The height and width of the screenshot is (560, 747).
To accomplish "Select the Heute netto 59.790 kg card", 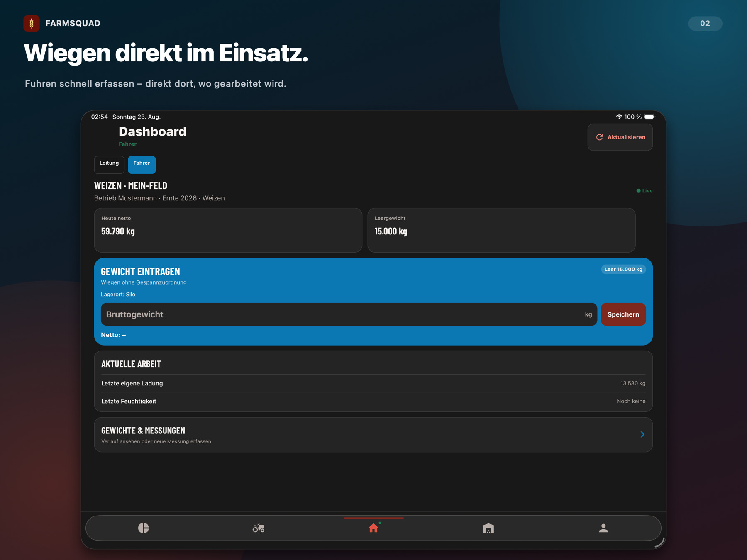I will coord(228,230).
